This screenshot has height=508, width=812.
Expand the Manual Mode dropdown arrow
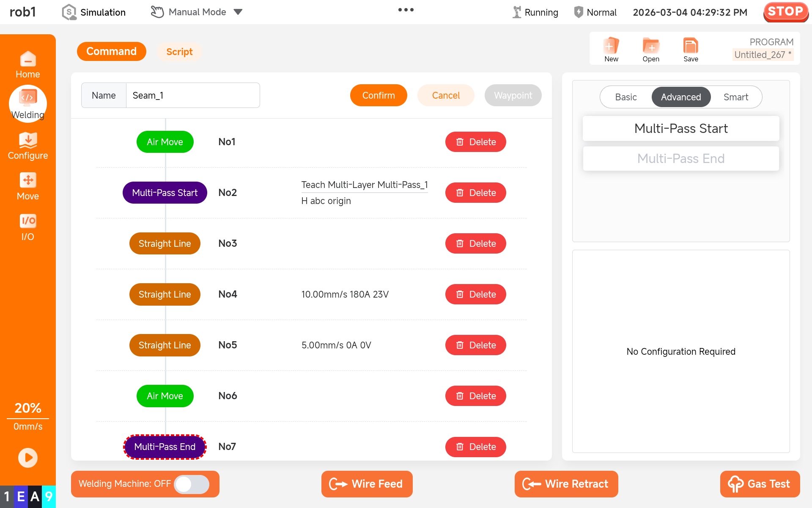tap(238, 12)
